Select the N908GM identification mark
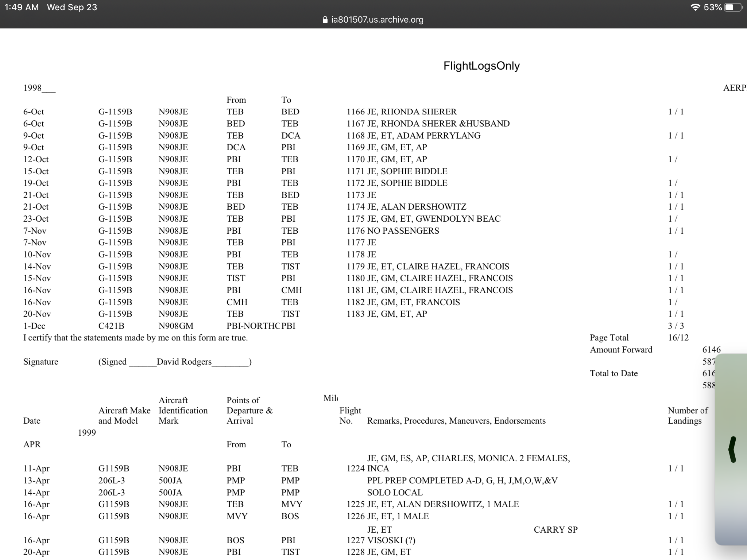 click(x=176, y=326)
